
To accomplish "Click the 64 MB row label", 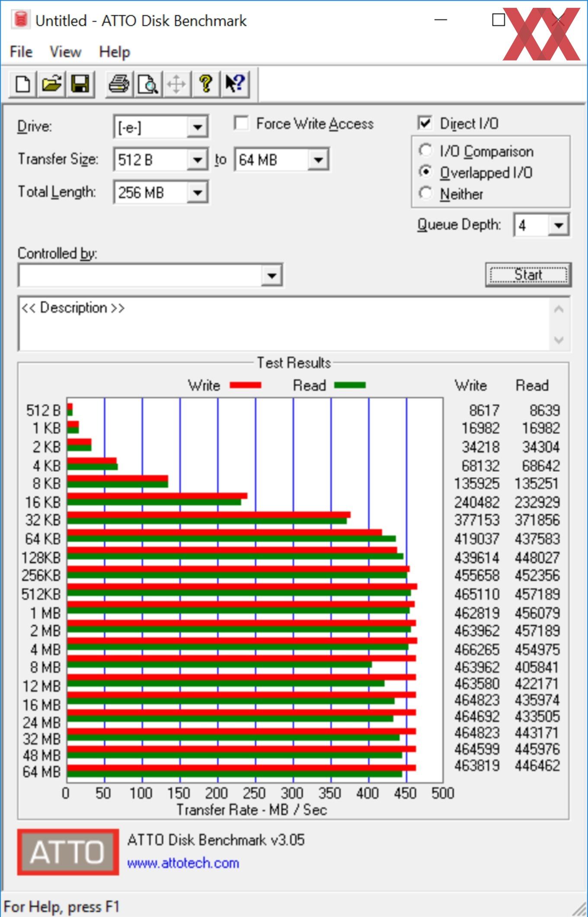I will tap(42, 772).
